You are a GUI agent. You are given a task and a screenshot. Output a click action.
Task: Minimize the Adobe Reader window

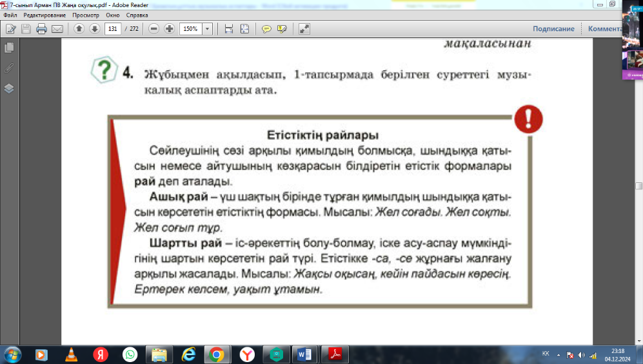(600, 5)
